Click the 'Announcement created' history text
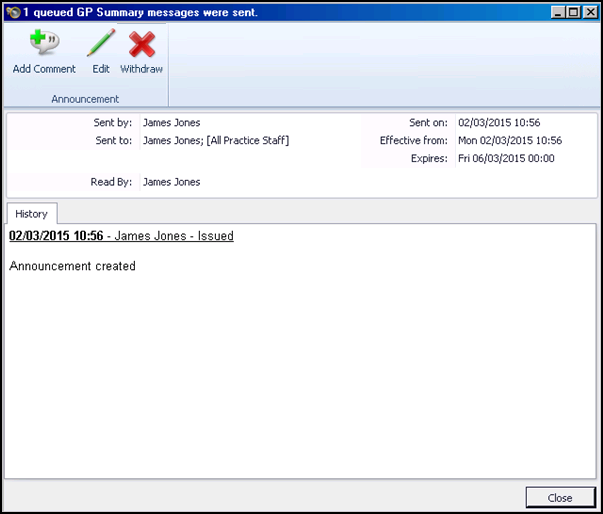This screenshot has height=514, width=603. click(x=72, y=266)
